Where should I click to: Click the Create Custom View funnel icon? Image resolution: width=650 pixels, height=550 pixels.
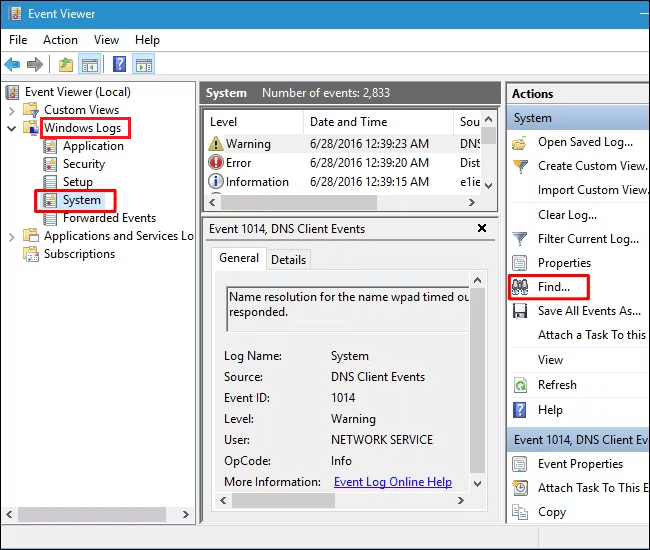coord(520,166)
